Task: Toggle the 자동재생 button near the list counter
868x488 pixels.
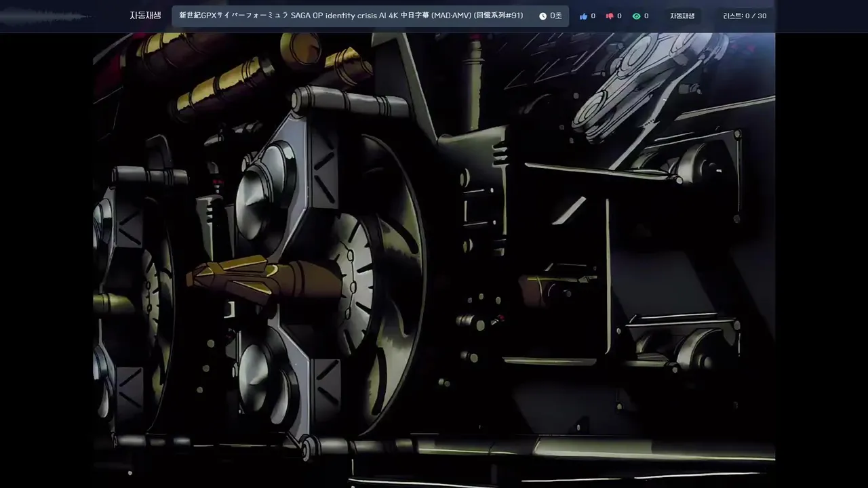Action: (682, 16)
